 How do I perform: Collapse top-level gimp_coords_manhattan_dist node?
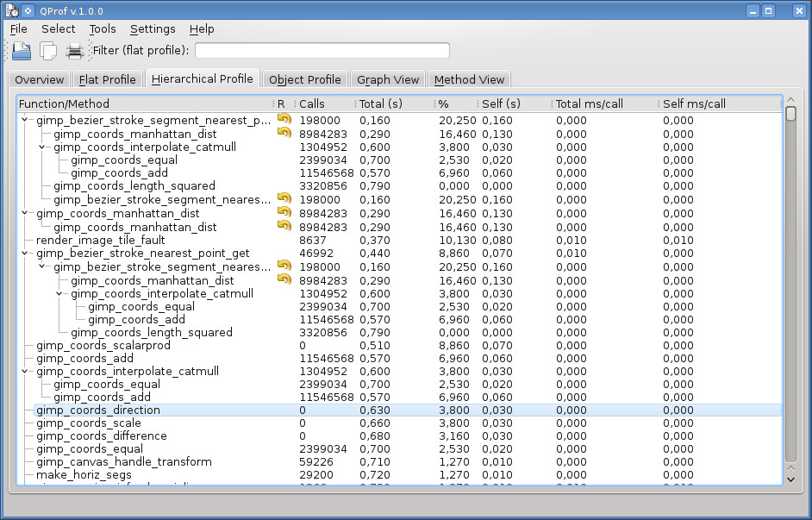24,213
